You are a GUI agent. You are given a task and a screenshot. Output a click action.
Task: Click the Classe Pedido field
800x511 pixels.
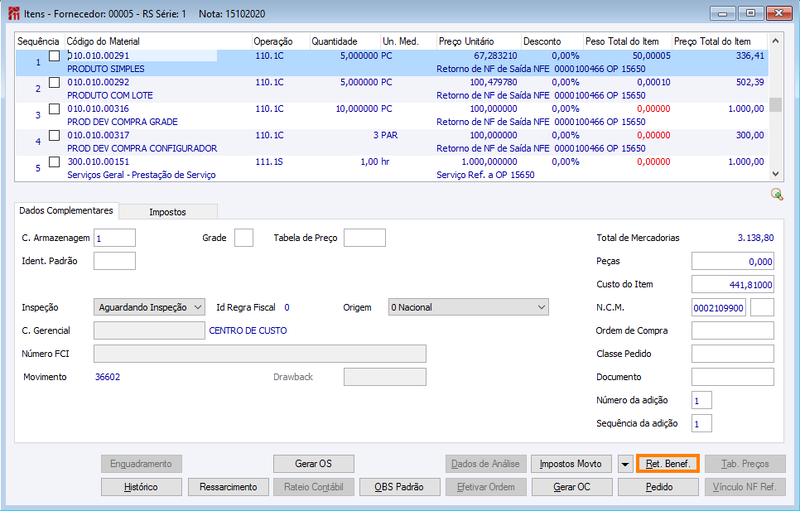pos(732,354)
